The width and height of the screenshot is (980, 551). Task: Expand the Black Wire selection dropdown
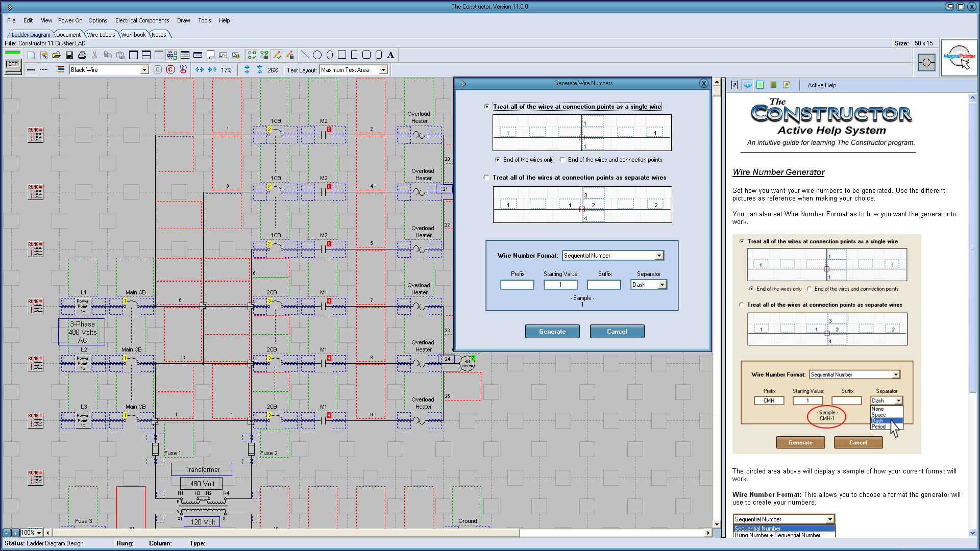point(144,69)
